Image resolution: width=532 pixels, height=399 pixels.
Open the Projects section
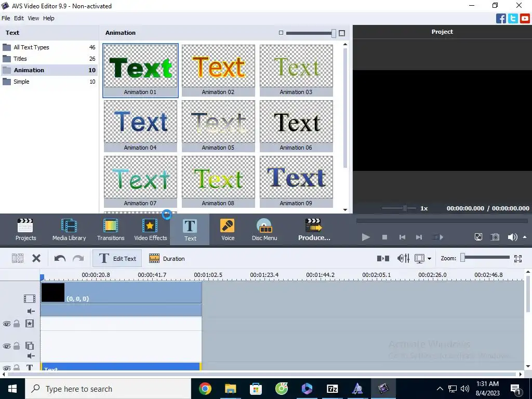click(x=25, y=230)
